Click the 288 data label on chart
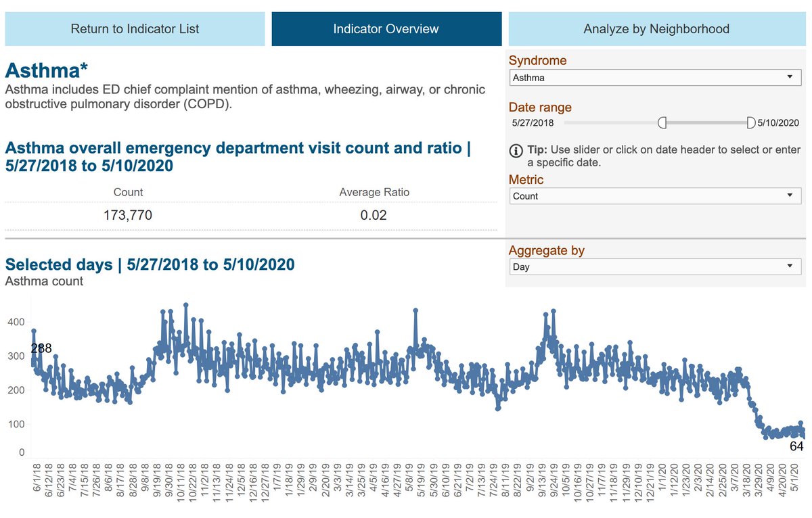The width and height of the screenshot is (812, 518). pyautogui.click(x=41, y=348)
